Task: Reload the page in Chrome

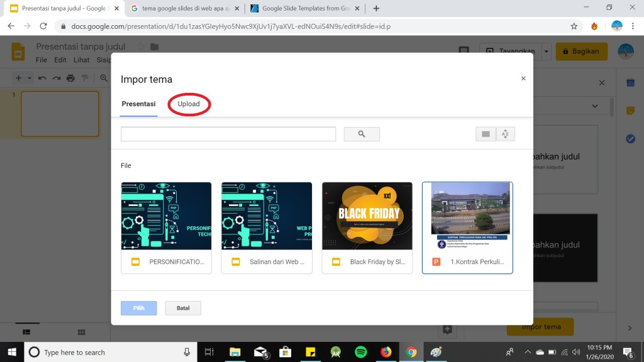Action: coord(43,26)
